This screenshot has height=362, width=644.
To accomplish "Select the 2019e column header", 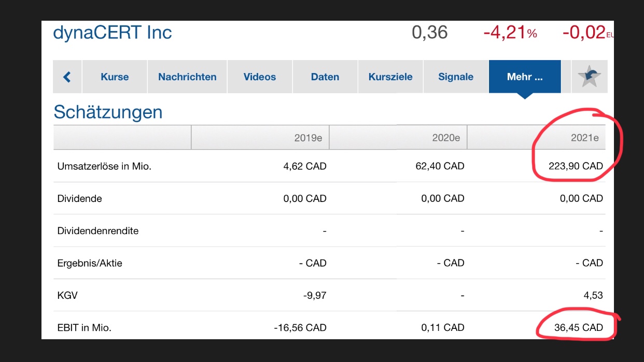I will 308,138.
